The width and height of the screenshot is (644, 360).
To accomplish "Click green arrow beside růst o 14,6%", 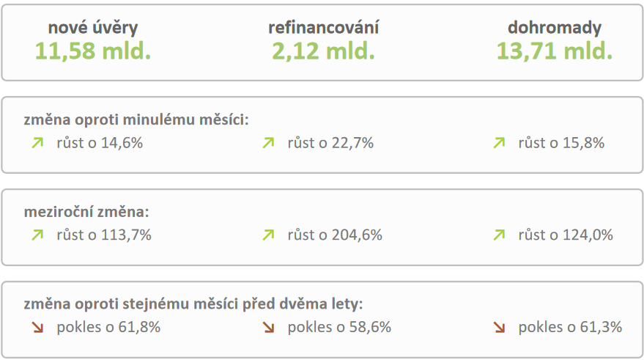I will (37, 143).
